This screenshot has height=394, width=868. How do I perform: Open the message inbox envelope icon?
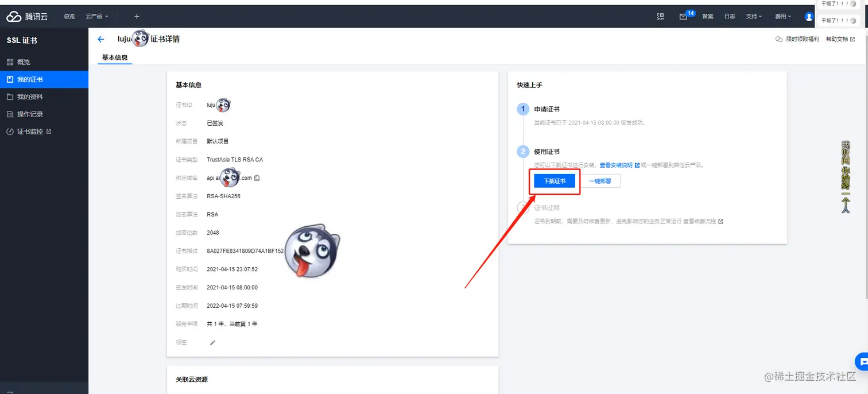683,17
